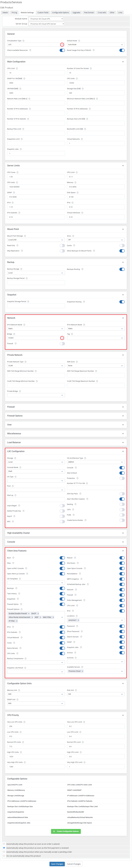Screen dimensions: 132x868
Task: Toggle Allow Backups On Mount Points
Action: [122, 251]
